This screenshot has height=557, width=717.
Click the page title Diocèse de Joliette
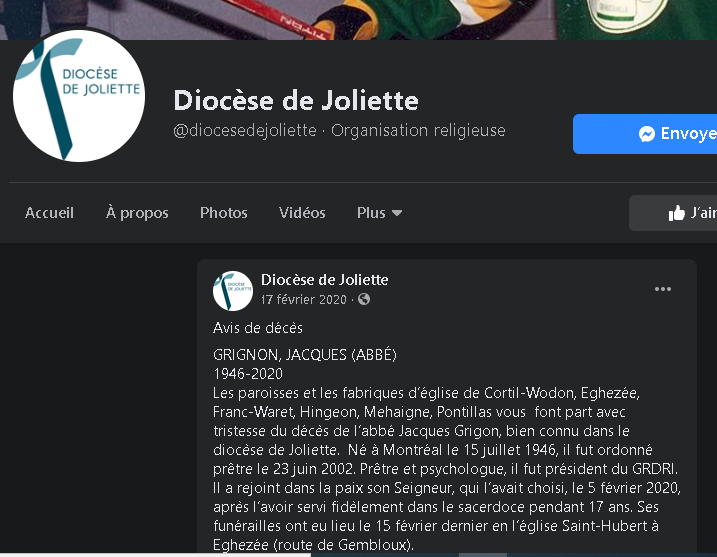point(296,101)
